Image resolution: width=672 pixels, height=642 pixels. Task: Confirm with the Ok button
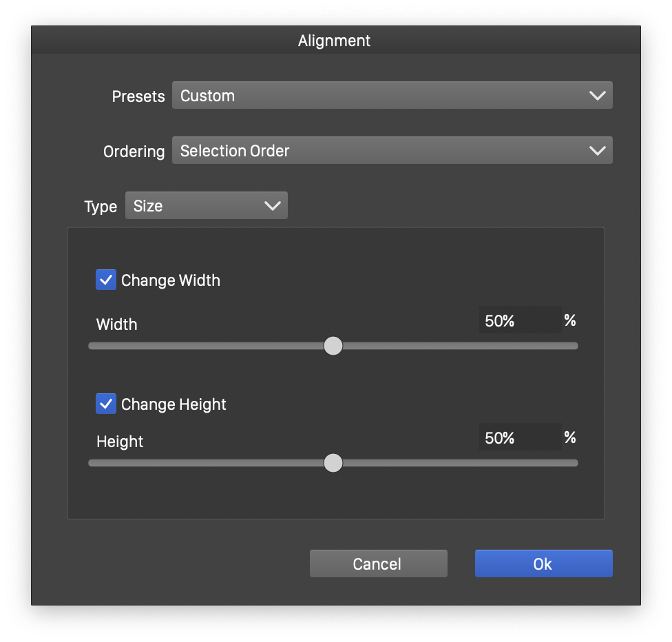tap(543, 563)
